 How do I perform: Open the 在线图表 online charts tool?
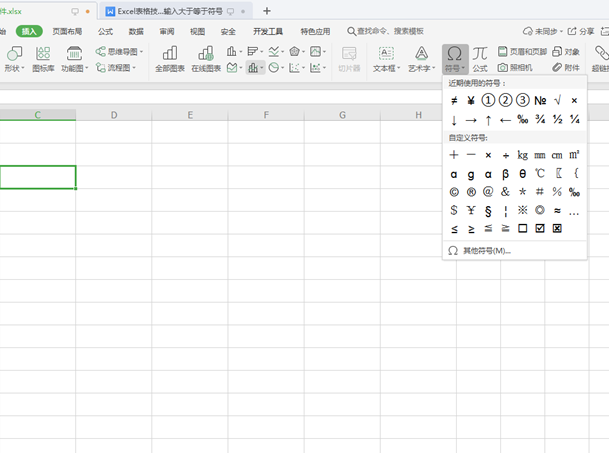click(205, 58)
